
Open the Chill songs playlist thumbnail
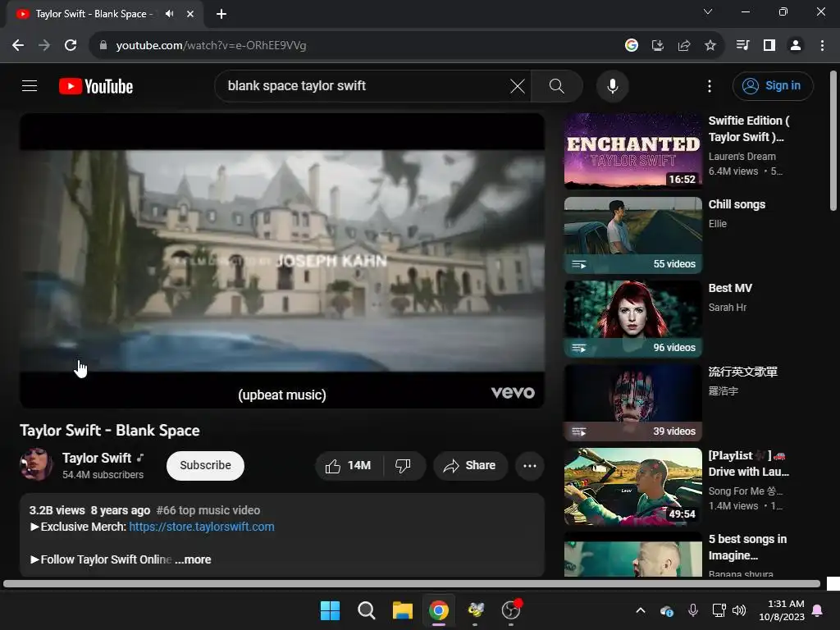coord(632,235)
